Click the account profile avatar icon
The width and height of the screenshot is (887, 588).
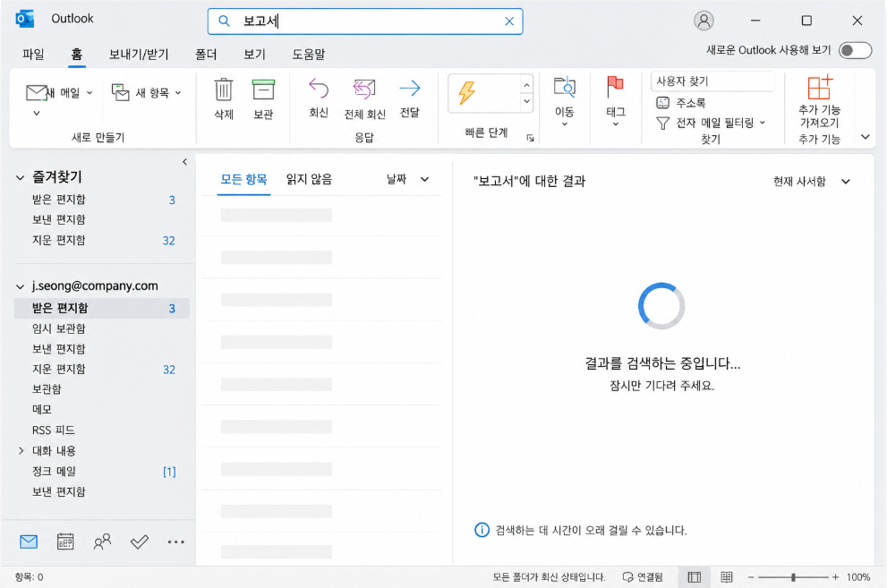point(704,21)
